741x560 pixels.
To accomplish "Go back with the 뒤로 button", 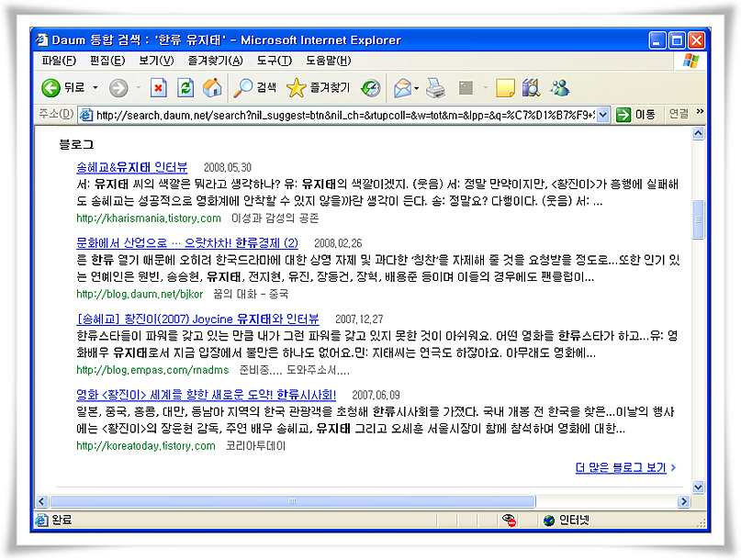I will [62, 87].
